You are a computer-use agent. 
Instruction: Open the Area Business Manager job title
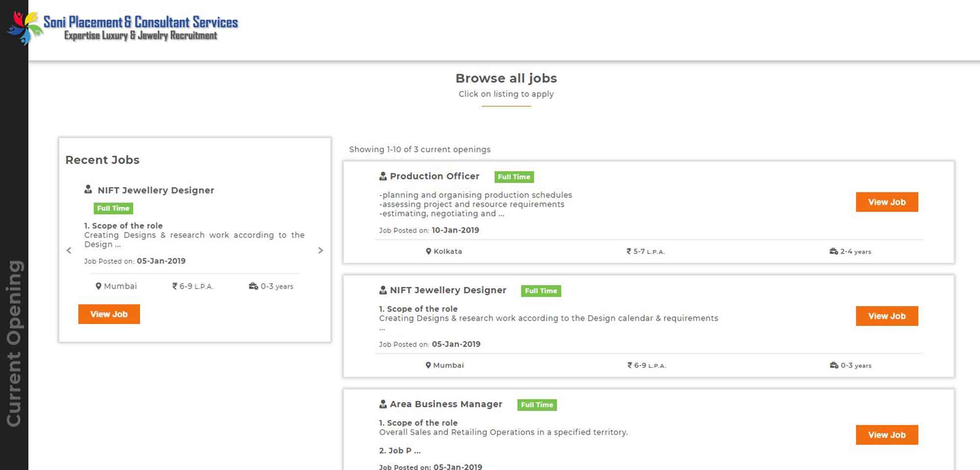(446, 404)
